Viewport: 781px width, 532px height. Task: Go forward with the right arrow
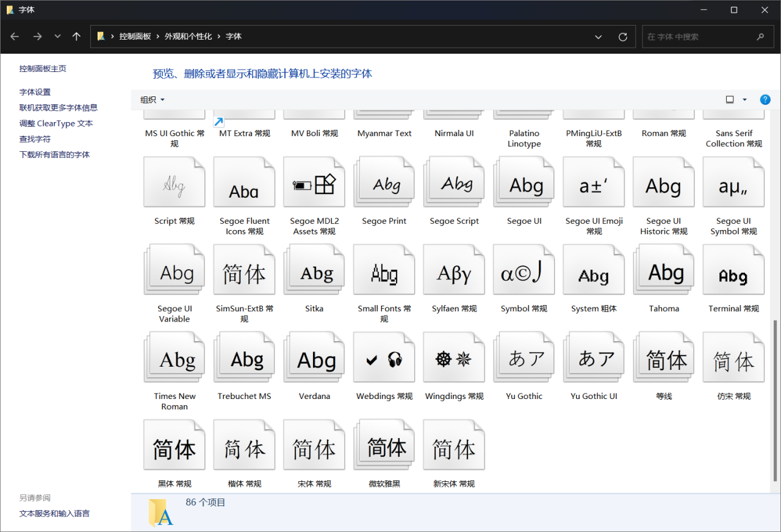tap(37, 37)
